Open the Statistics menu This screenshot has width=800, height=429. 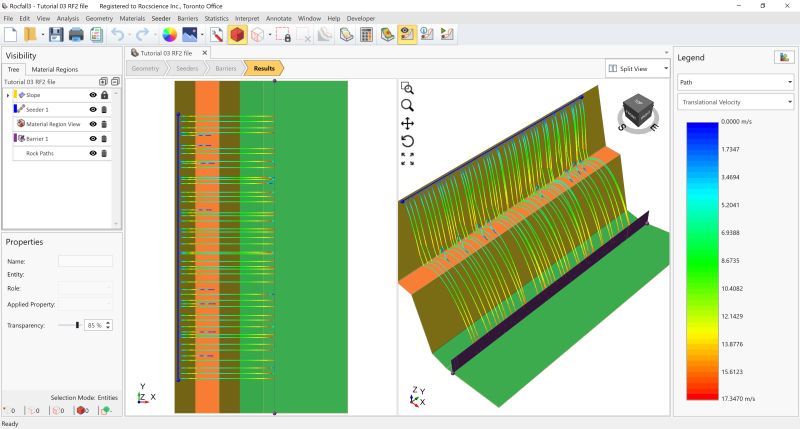(x=216, y=18)
